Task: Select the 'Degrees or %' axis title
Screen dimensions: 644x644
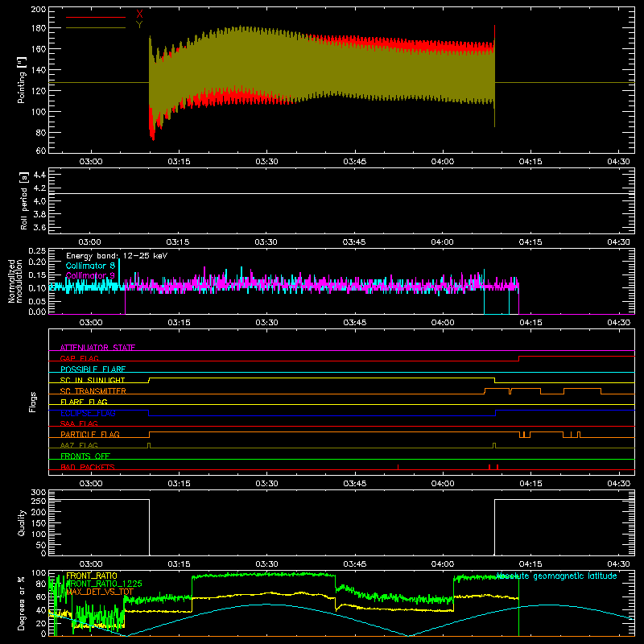Action: click(x=22, y=603)
